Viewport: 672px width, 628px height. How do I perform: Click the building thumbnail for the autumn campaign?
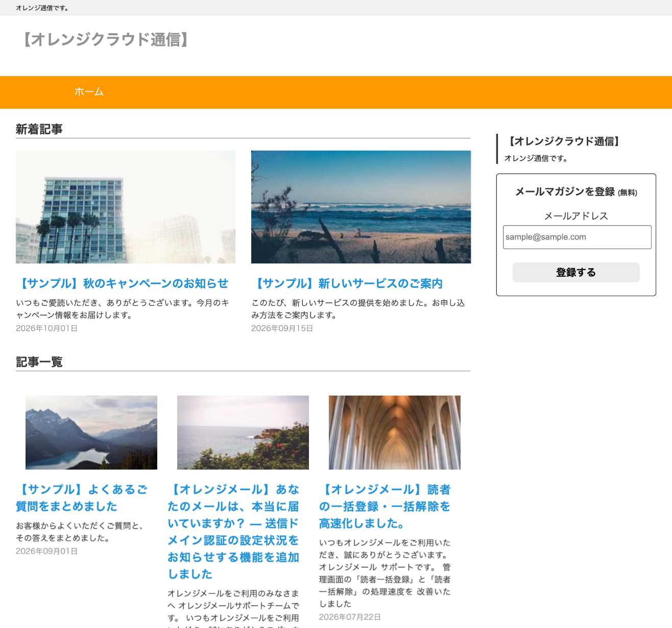[x=126, y=207]
